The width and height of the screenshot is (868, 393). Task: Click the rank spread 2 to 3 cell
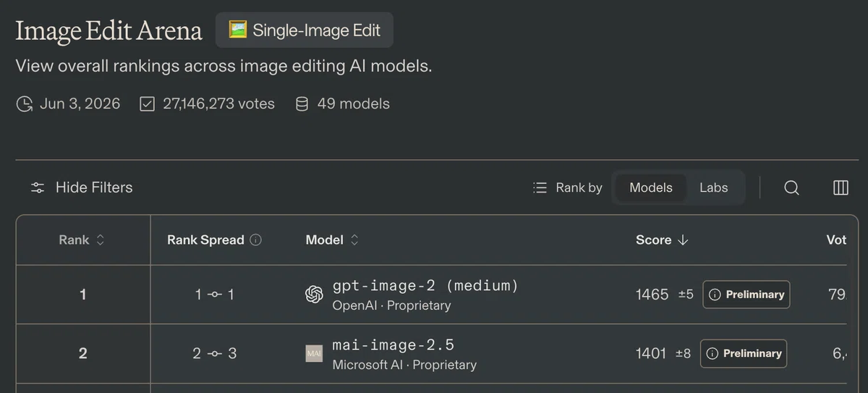coord(215,353)
